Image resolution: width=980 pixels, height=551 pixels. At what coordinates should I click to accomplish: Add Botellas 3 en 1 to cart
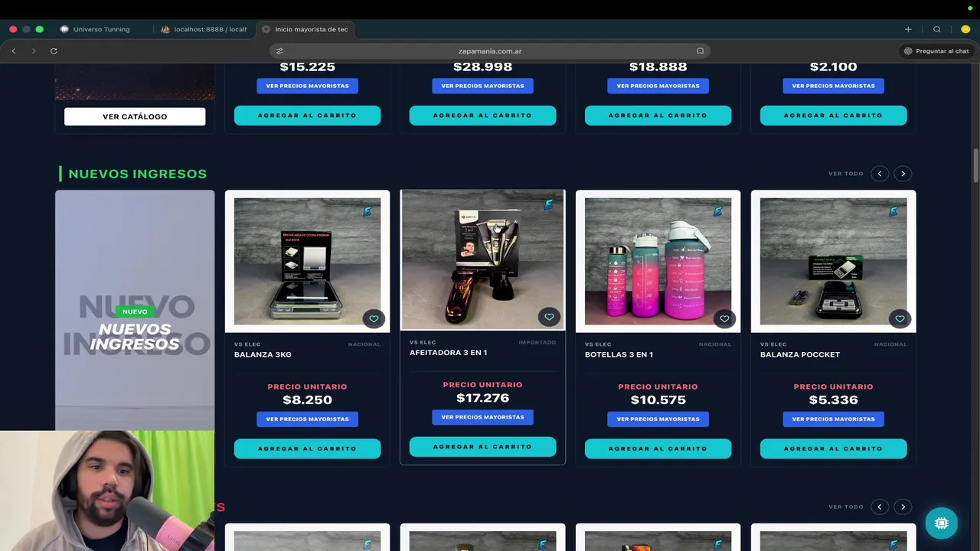(658, 448)
